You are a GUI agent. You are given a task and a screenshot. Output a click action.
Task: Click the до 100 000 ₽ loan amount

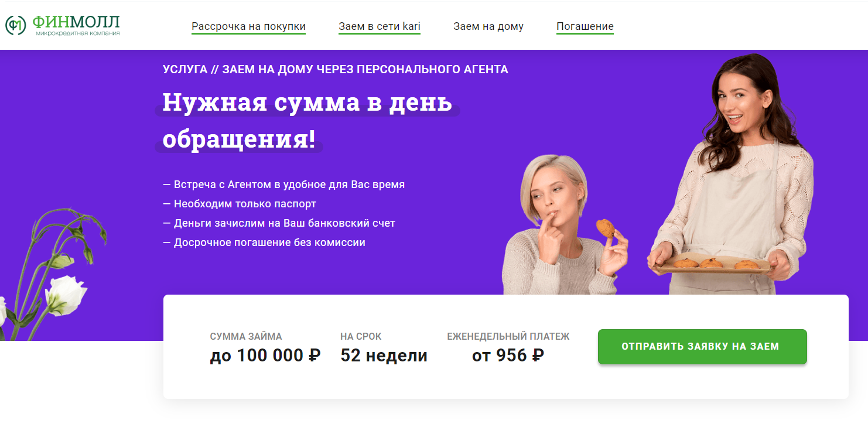tap(265, 356)
